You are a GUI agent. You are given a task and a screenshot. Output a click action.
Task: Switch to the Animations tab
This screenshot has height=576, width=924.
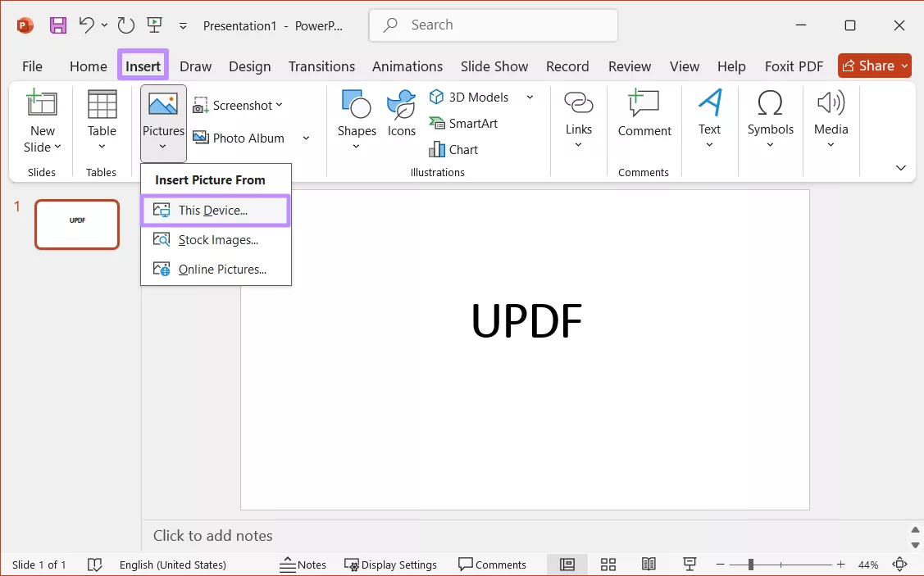(x=407, y=66)
